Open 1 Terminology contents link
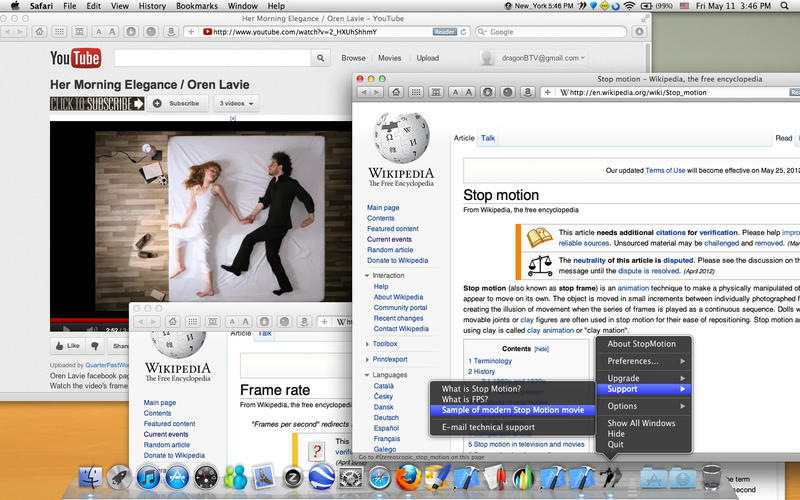This screenshot has height=500, width=800. tap(490, 361)
